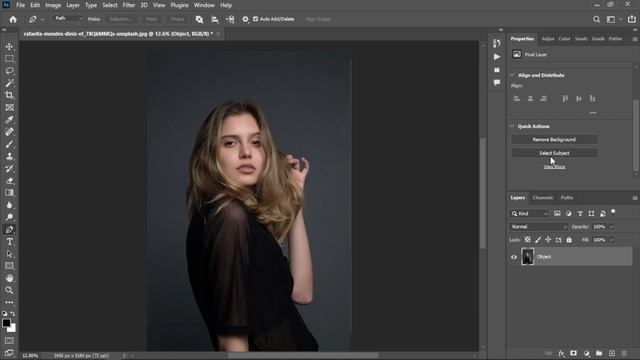This screenshot has height=360, width=640.
Task: Open the File menu
Action: tap(20, 5)
